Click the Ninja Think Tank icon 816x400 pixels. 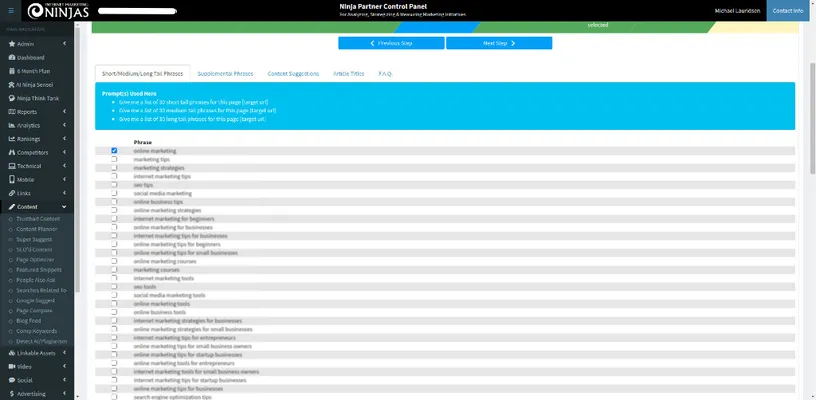11,98
